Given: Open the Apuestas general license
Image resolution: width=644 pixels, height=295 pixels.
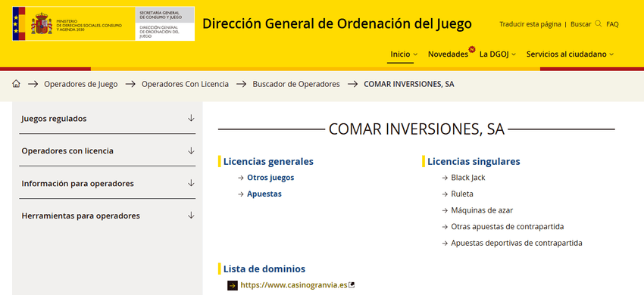Looking at the screenshot, I should pos(264,194).
